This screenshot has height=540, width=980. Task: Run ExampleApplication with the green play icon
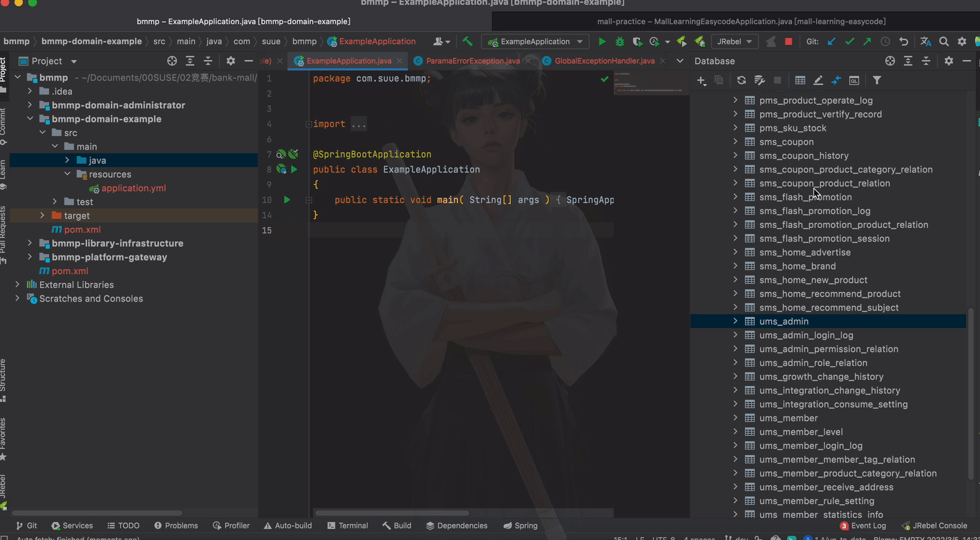(x=602, y=41)
